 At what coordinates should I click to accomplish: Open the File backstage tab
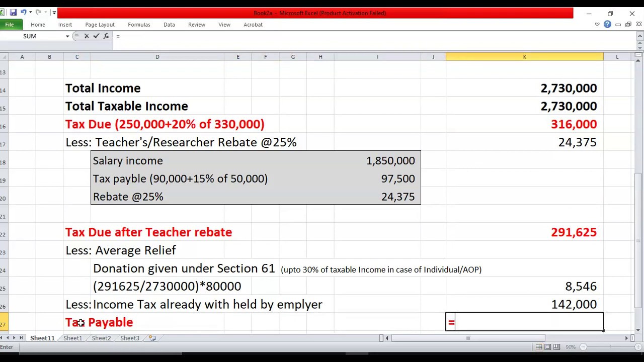point(10,24)
